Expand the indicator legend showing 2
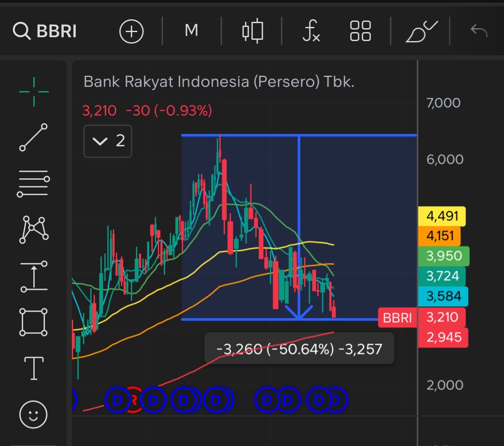This screenshot has width=504, height=446. pyautogui.click(x=108, y=141)
